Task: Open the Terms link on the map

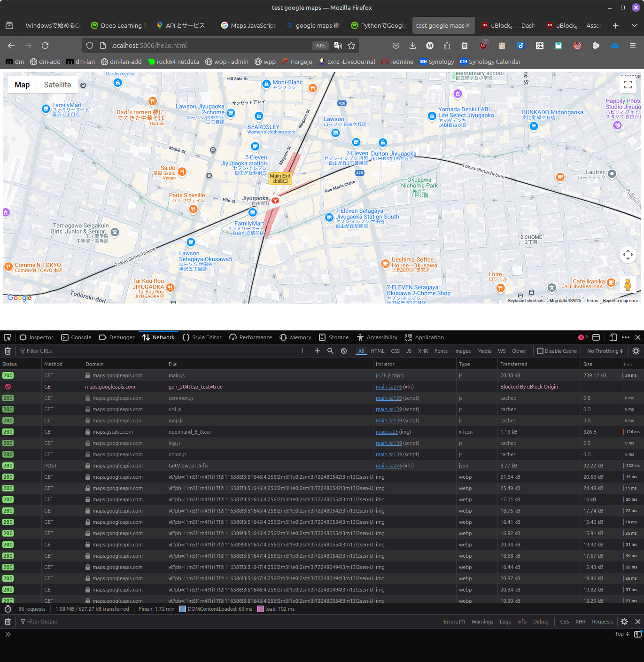Action: tap(591, 300)
